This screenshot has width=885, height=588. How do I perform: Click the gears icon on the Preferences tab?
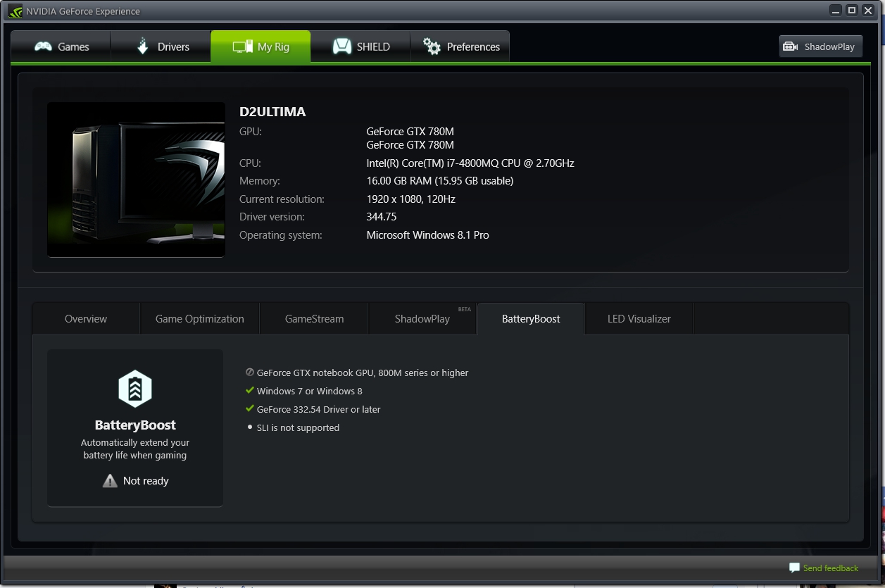pyautogui.click(x=432, y=46)
